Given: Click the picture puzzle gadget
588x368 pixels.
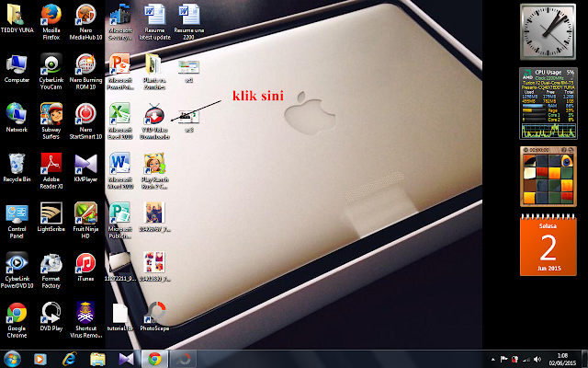Looking at the screenshot, I should [548, 177].
